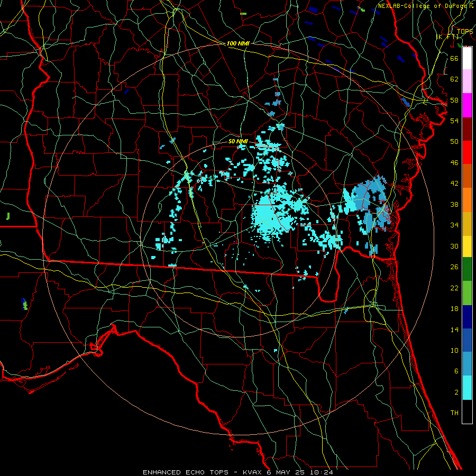Click the 14 legend value
The height and width of the screenshot is (476, 476).
[x=454, y=330]
